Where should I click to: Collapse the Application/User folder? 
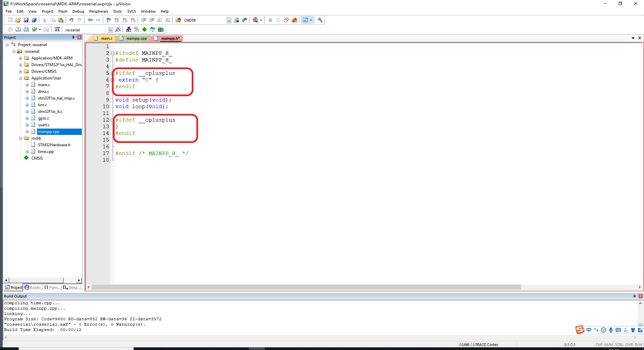[x=21, y=78]
